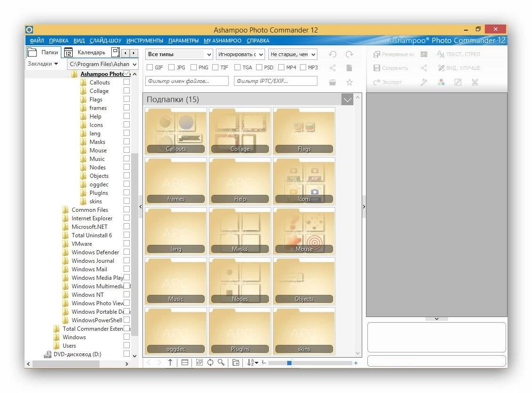
Task: Open the Не старше, чем dropdown
Action: [x=293, y=54]
